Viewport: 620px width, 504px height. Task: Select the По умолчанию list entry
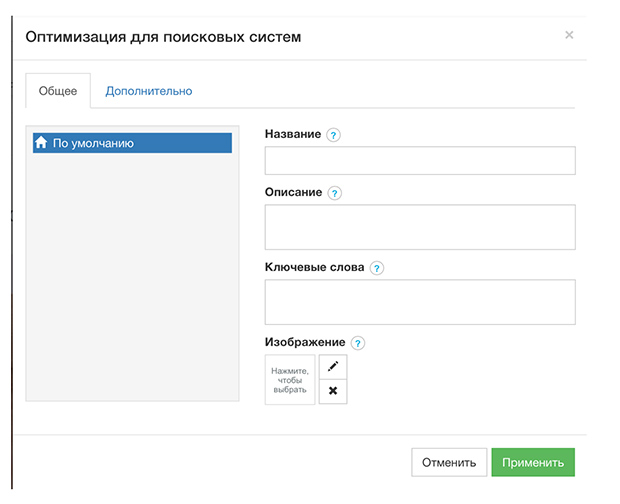pyautogui.click(x=132, y=143)
